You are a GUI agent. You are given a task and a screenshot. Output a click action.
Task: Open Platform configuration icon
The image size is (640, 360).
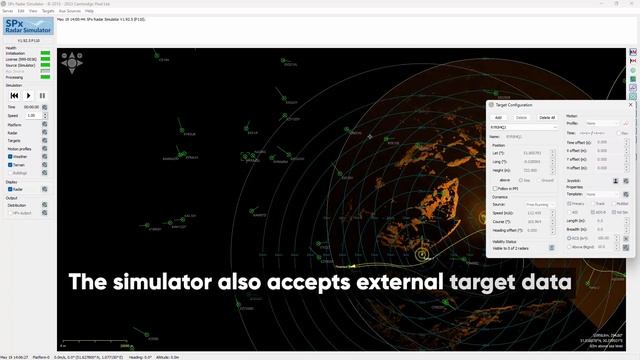point(44,124)
